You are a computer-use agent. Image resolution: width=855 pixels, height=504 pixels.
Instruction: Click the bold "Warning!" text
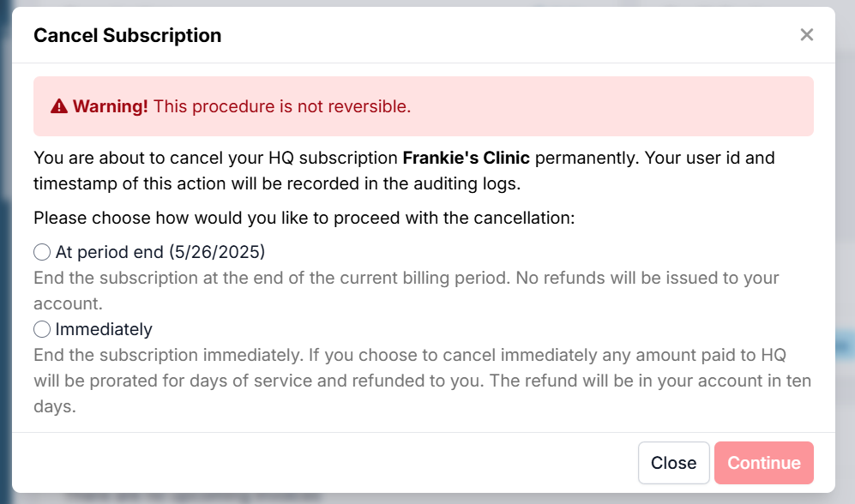point(111,106)
